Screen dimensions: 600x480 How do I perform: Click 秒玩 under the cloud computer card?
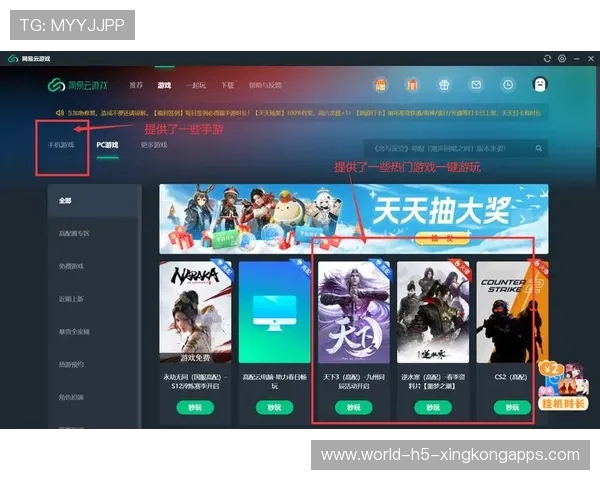click(x=275, y=407)
